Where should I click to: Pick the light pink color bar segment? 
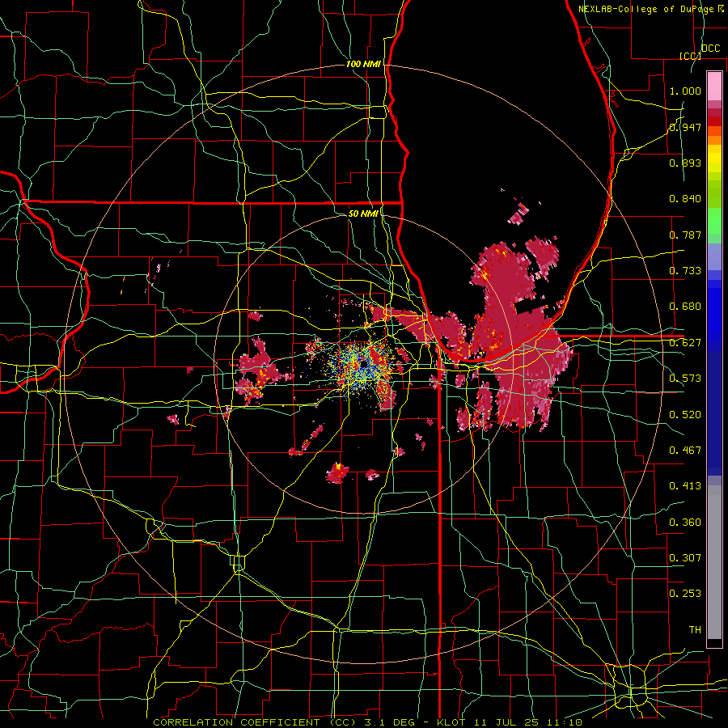pyautogui.click(x=714, y=86)
